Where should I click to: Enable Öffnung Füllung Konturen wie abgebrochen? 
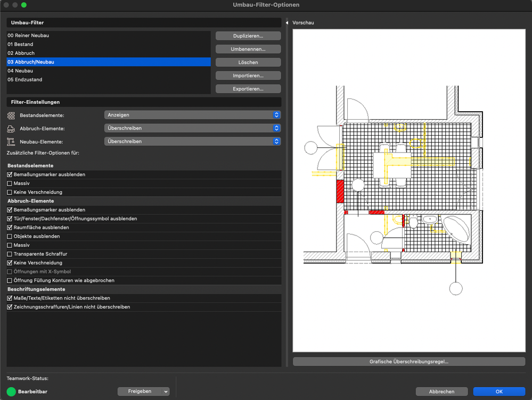[x=10, y=280]
